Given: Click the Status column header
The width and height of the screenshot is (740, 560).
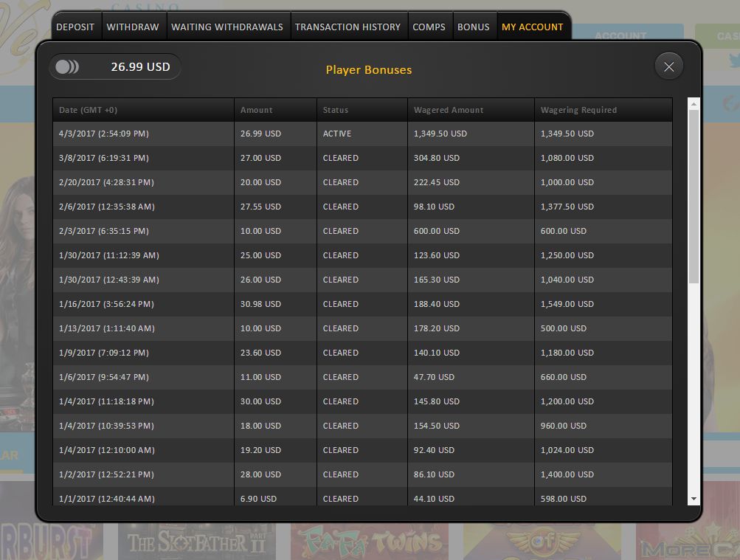Looking at the screenshot, I should pyautogui.click(x=362, y=110).
